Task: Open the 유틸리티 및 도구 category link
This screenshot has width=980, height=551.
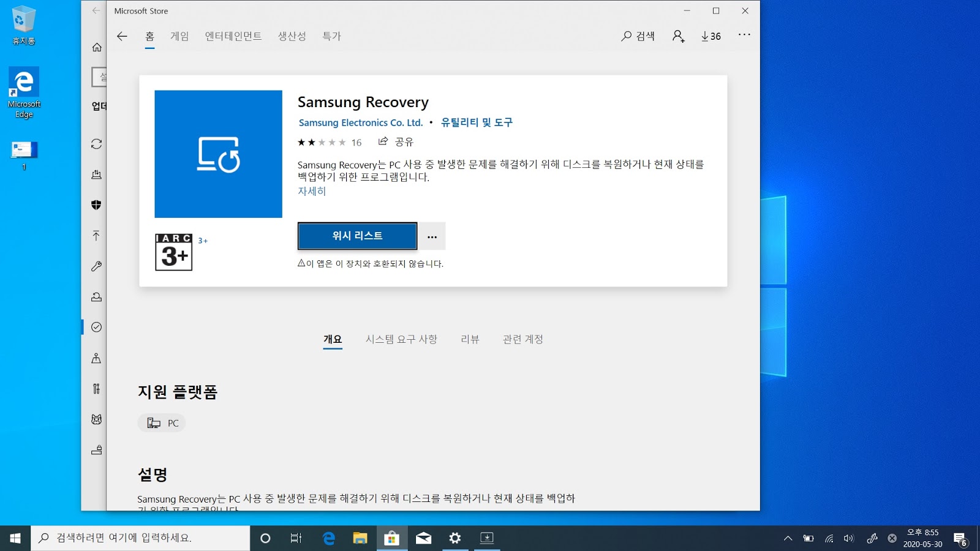Action: [x=477, y=122]
